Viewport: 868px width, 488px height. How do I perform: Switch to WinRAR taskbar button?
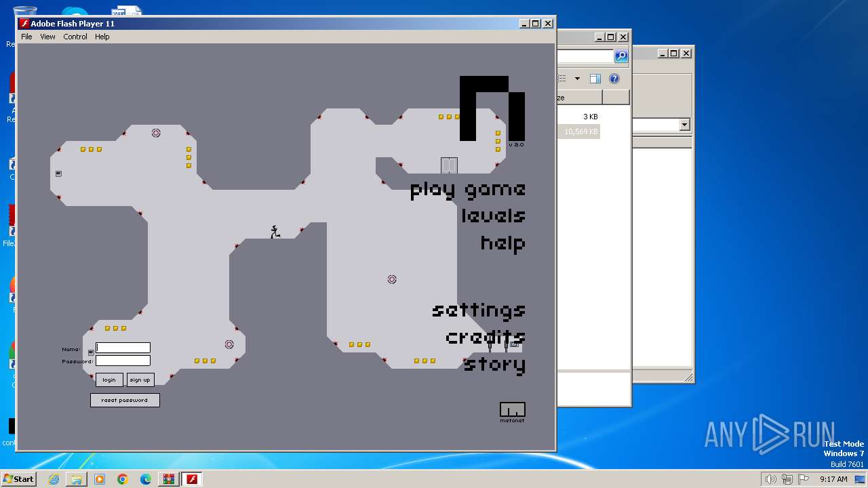[169, 479]
